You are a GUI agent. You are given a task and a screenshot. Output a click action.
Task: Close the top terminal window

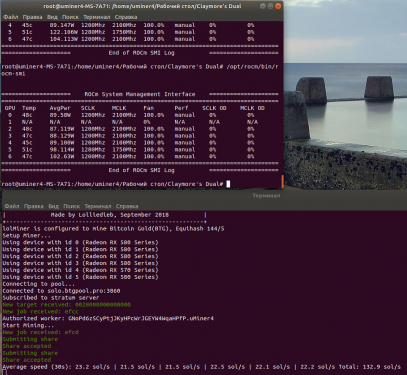pyautogui.click(x=278, y=6)
